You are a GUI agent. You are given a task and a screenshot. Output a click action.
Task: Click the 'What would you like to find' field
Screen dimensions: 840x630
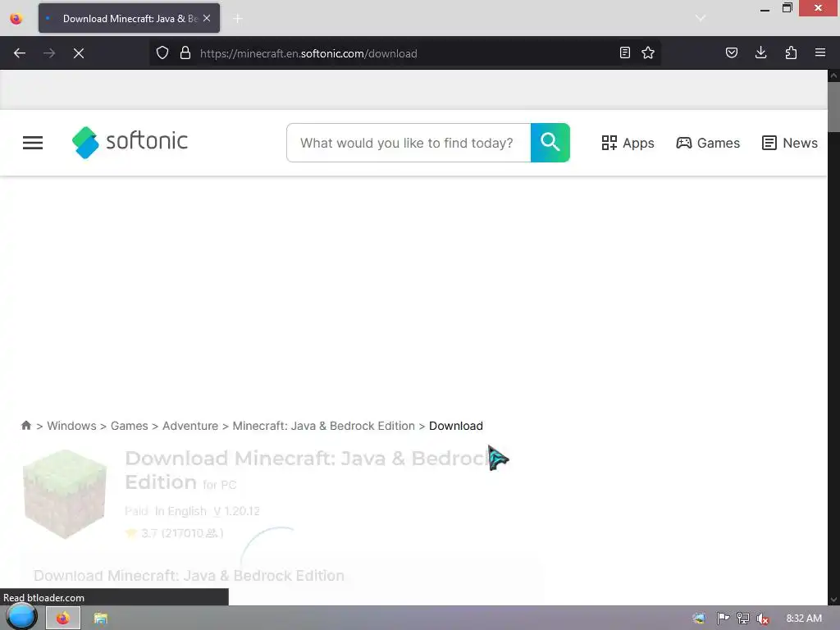409,143
